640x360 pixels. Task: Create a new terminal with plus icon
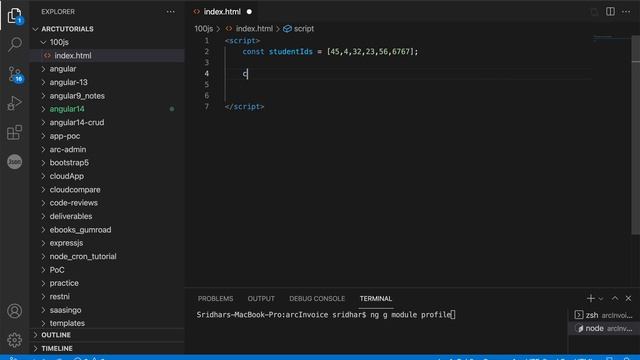(590, 299)
